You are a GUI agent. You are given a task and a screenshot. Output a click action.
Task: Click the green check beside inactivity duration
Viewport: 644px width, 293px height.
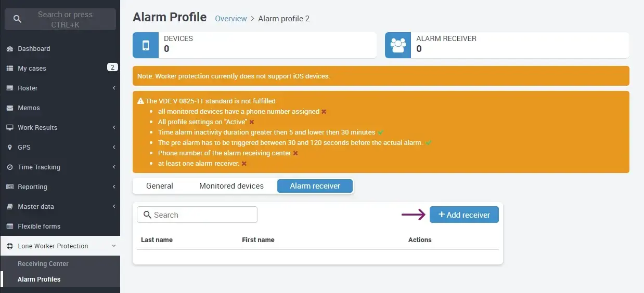click(x=380, y=132)
